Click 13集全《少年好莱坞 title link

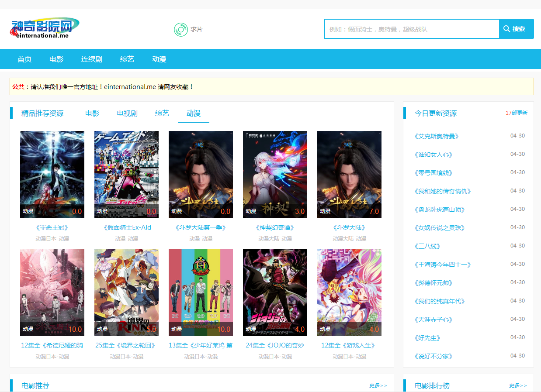[201, 345]
